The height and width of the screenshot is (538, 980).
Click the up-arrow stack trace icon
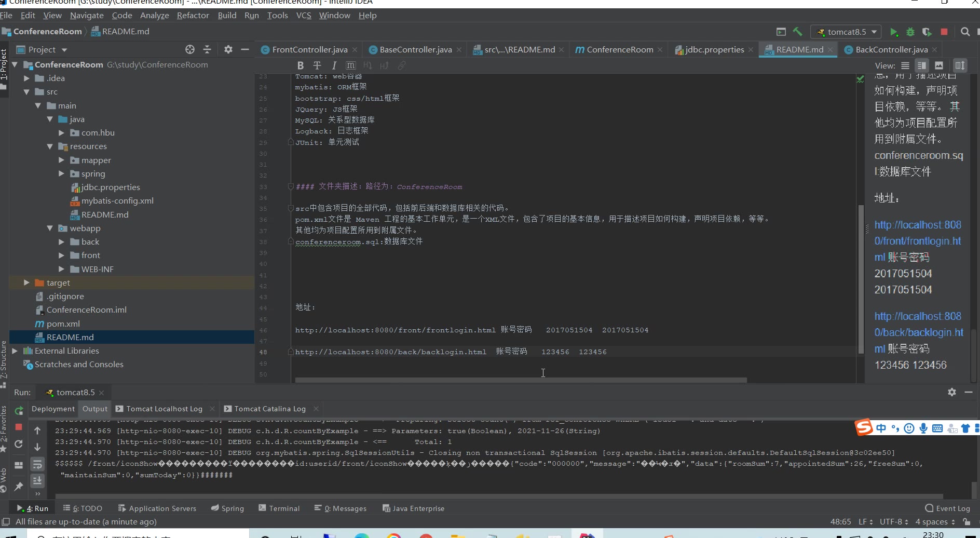click(37, 431)
